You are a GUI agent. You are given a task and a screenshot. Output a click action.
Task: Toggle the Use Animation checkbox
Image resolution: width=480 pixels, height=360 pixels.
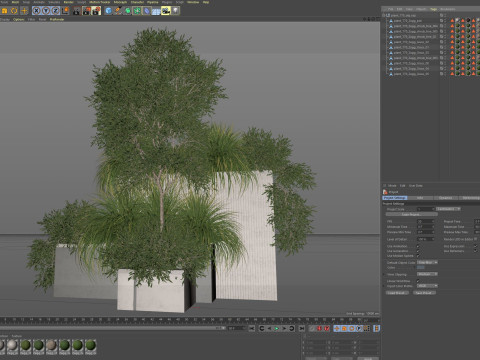[x=418, y=246]
